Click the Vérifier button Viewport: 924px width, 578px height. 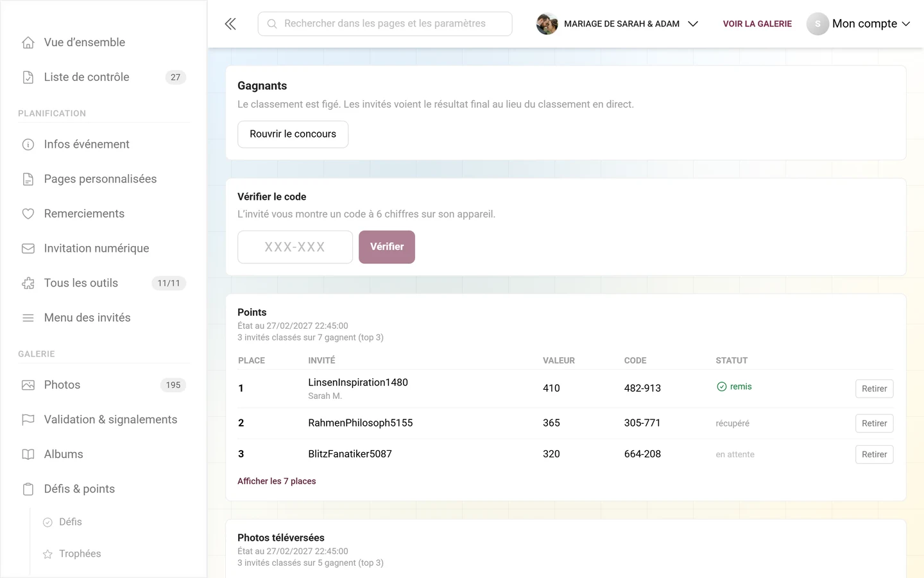[387, 247]
